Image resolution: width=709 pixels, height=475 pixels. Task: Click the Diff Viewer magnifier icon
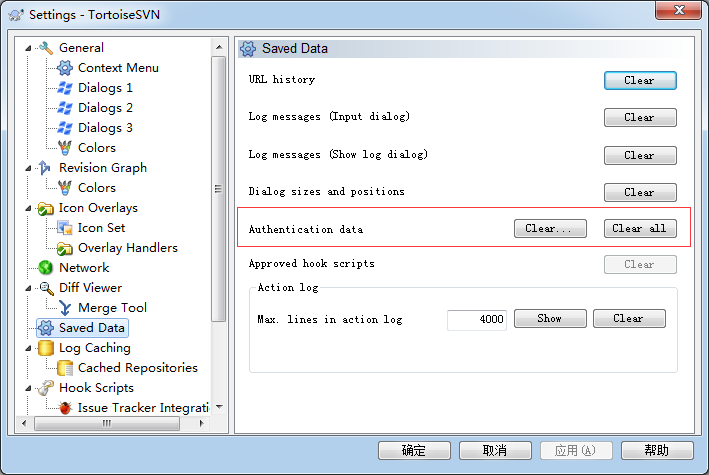tap(46, 288)
